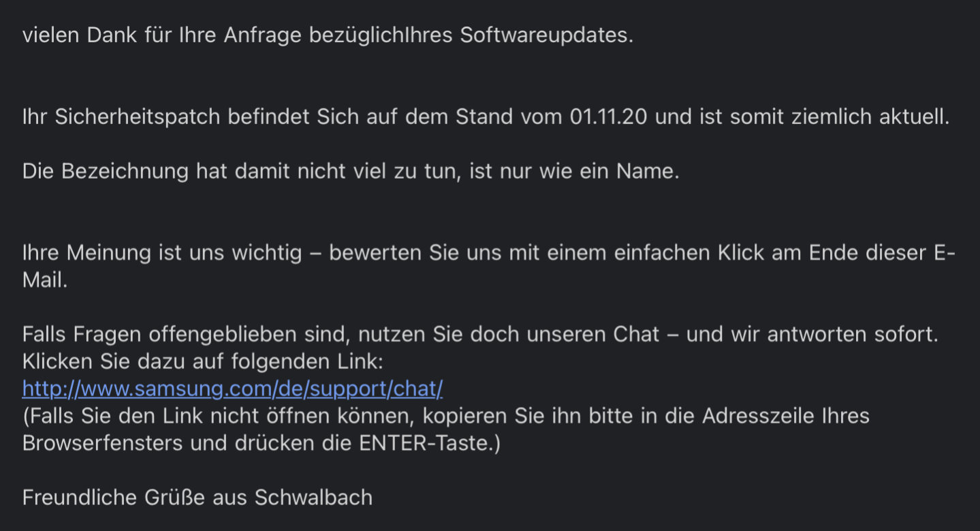
Task: Click the word Klick in the rating sentence
Action: [x=739, y=253]
